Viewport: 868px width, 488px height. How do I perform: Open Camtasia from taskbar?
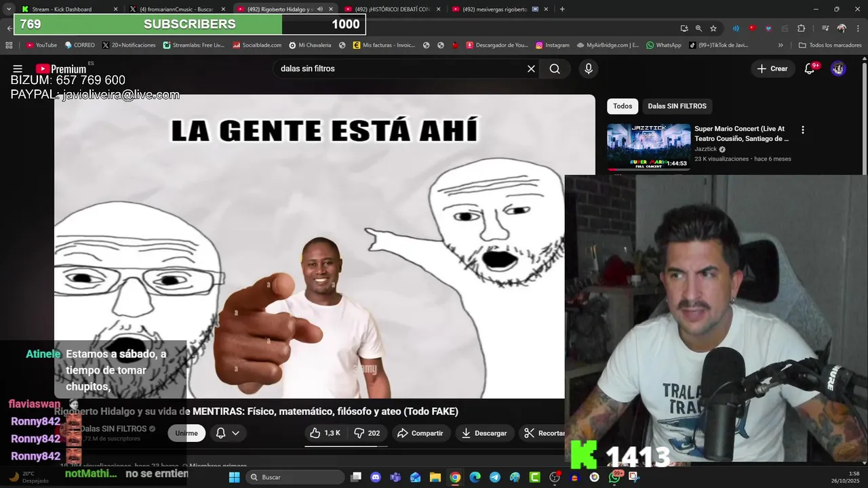point(534,477)
